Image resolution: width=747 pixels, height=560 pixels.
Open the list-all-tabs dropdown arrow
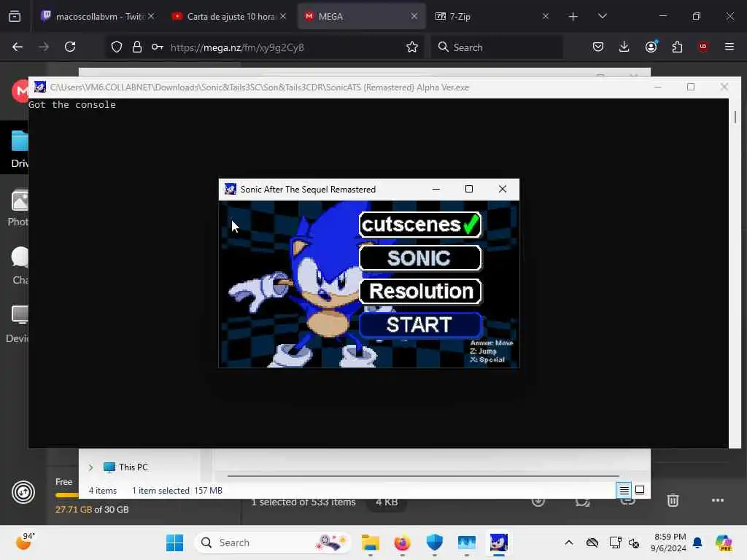602,16
